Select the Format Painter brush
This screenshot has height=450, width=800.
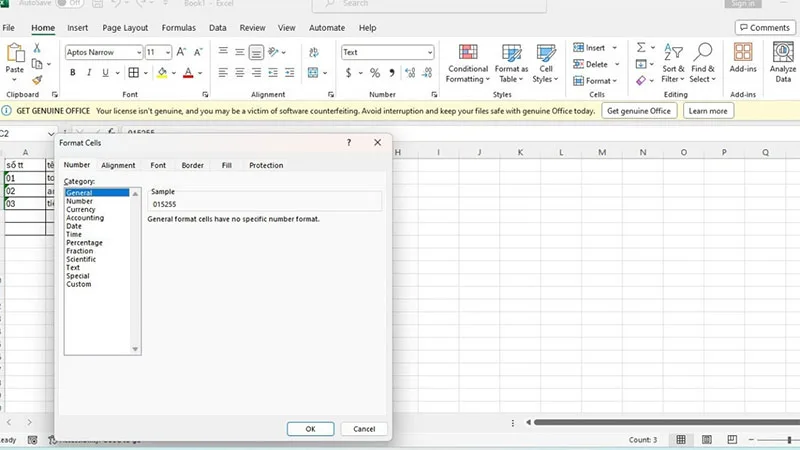[37, 80]
